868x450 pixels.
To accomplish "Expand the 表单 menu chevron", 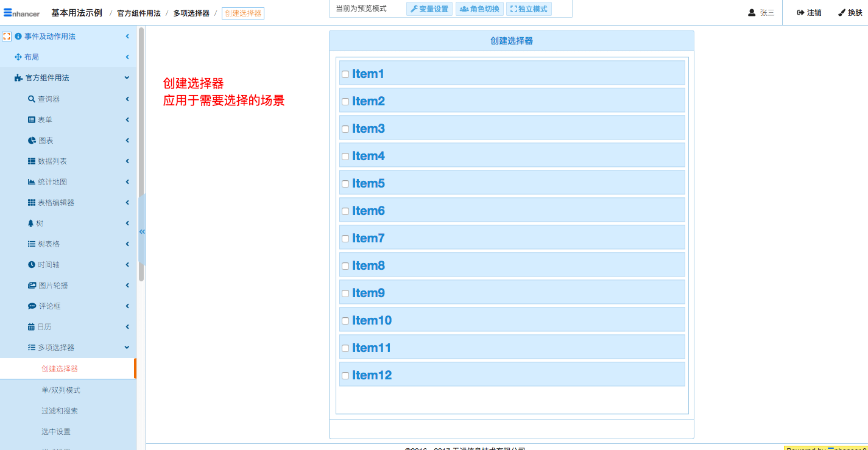I will click(x=127, y=120).
